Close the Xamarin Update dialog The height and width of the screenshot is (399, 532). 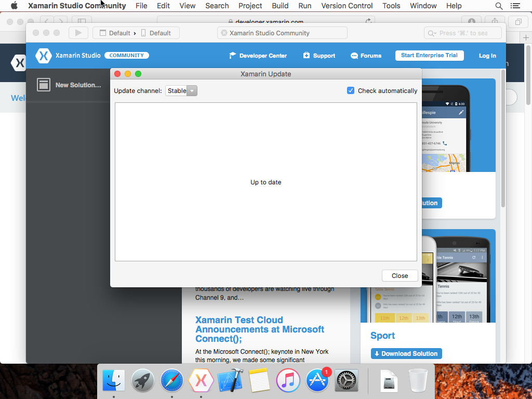pyautogui.click(x=400, y=275)
